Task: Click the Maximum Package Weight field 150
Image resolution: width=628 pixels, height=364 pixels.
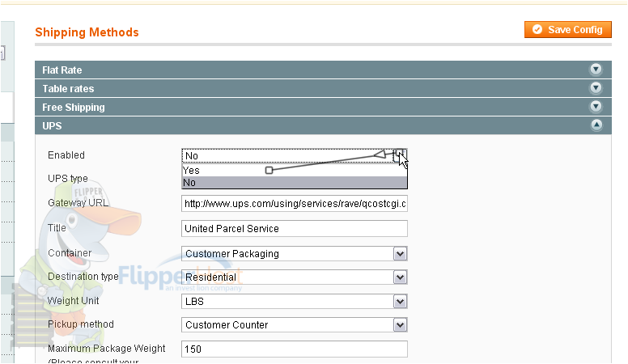Action: click(x=295, y=349)
